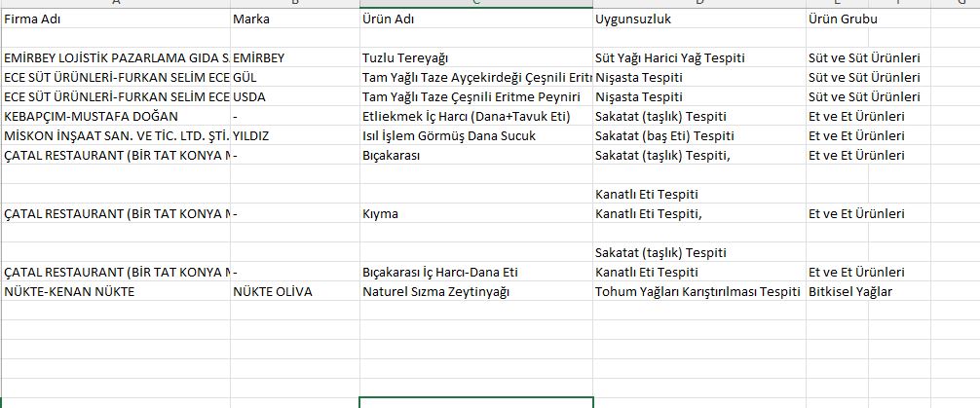This screenshot has width=980, height=408.
Task: Click the 'Bıçakarası' product cell
Action: [x=476, y=155]
